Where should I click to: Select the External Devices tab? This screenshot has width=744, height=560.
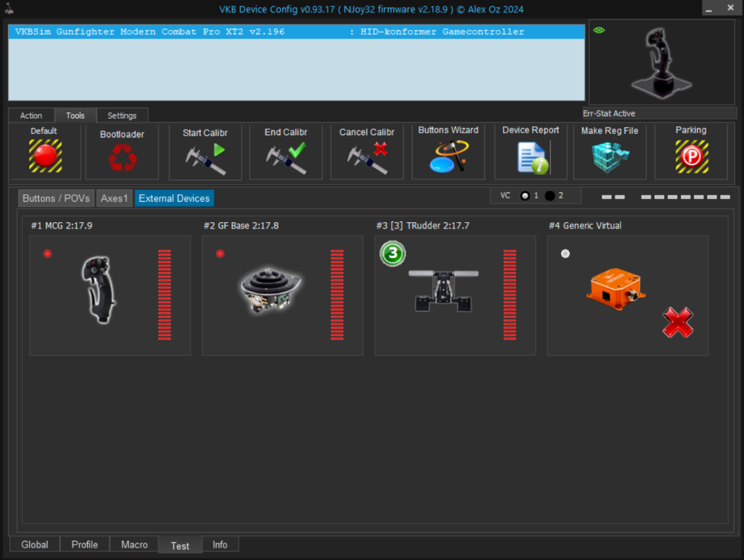point(174,198)
